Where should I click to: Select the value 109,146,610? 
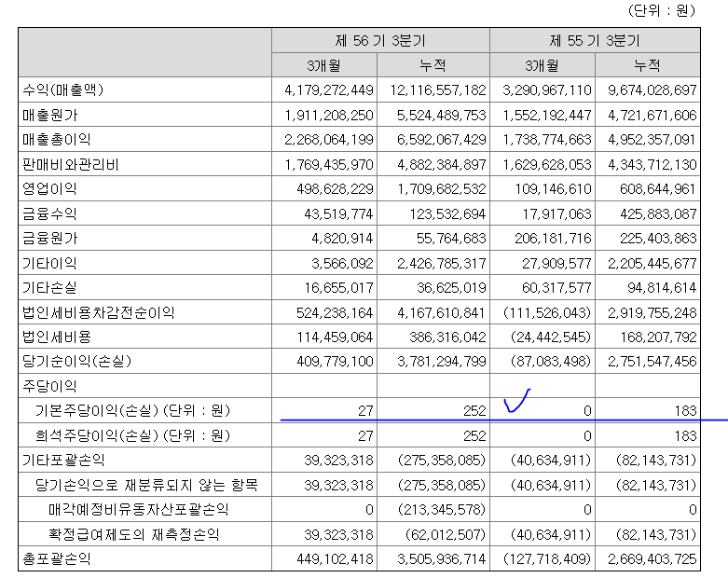click(x=553, y=189)
